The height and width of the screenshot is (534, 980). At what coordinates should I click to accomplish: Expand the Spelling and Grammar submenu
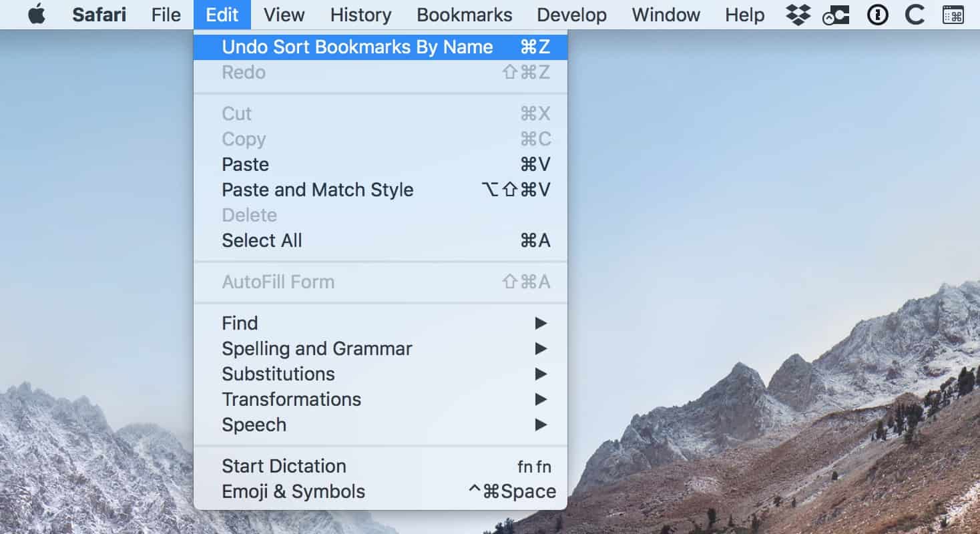380,348
